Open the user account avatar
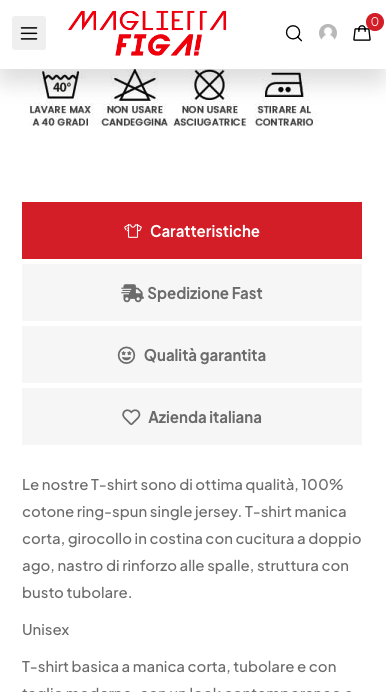The height and width of the screenshot is (692, 386). pos(328,33)
